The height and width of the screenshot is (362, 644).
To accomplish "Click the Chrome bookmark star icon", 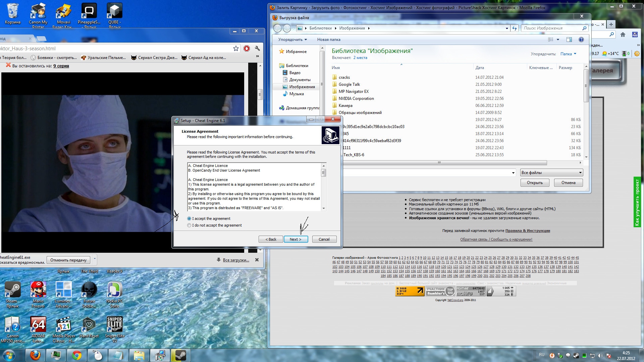I will pyautogui.click(x=236, y=49).
